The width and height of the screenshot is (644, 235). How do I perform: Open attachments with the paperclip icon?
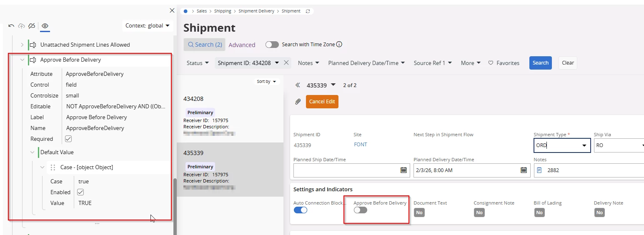(298, 102)
